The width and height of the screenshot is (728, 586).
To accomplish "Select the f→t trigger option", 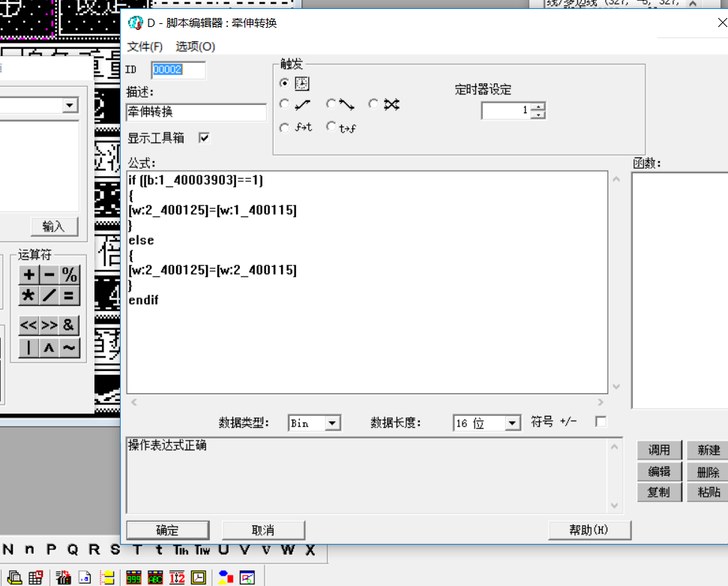I will tap(284, 128).
